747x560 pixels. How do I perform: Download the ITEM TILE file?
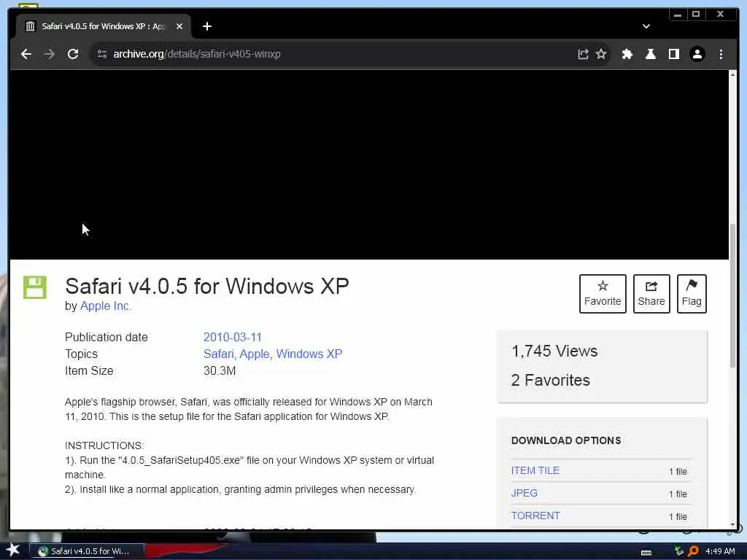click(x=535, y=470)
